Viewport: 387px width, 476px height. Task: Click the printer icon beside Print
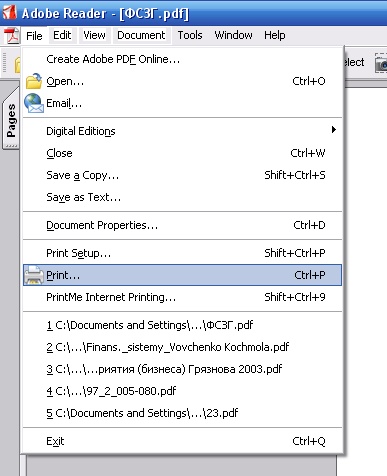click(34, 275)
